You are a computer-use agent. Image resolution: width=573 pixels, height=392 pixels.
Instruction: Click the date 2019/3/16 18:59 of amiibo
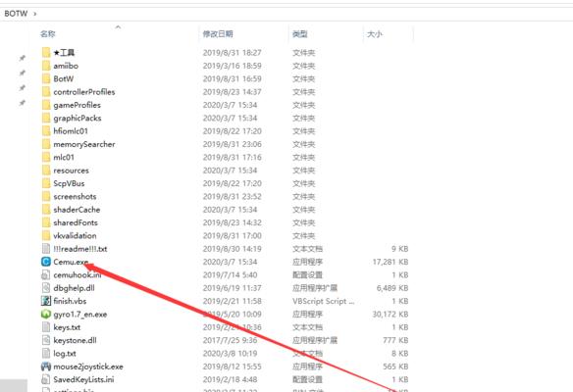233,66
